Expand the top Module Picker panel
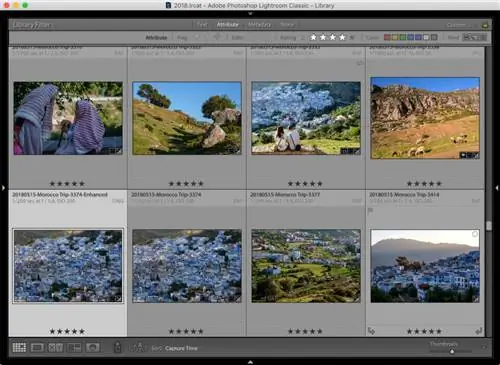This screenshot has height=365, width=500. 250,14
